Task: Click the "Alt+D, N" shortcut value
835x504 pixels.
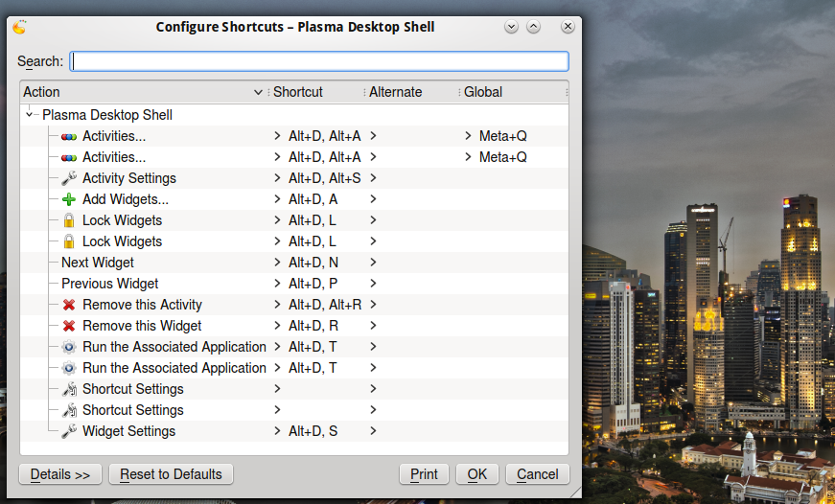Action: [313, 263]
